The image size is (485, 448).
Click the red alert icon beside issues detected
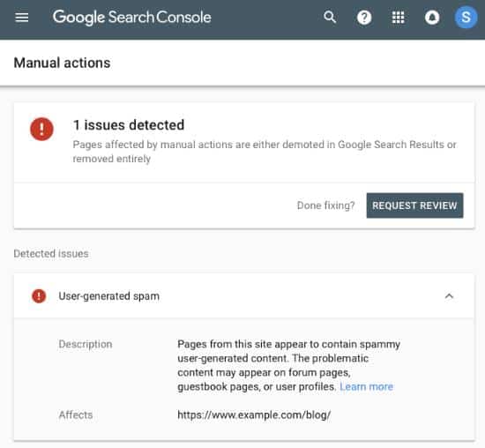coord(41,129)
